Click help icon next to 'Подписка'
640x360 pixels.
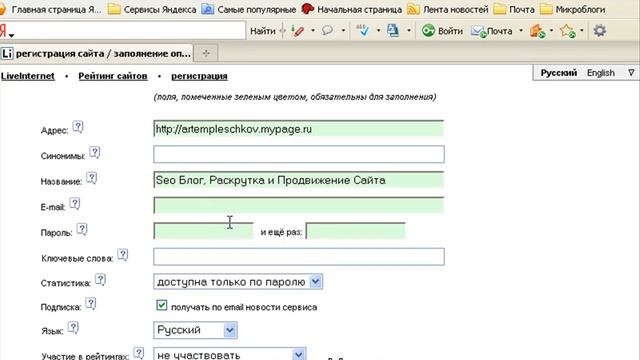[91, 304]
